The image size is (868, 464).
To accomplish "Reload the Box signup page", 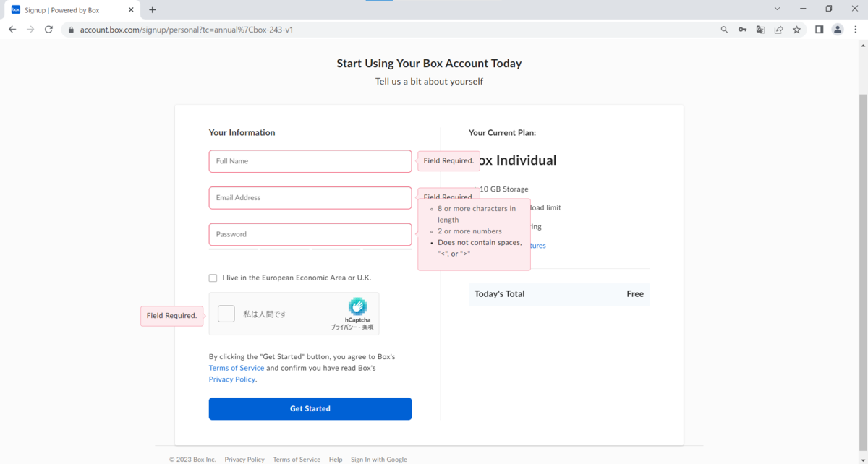I will click(48, 30).
